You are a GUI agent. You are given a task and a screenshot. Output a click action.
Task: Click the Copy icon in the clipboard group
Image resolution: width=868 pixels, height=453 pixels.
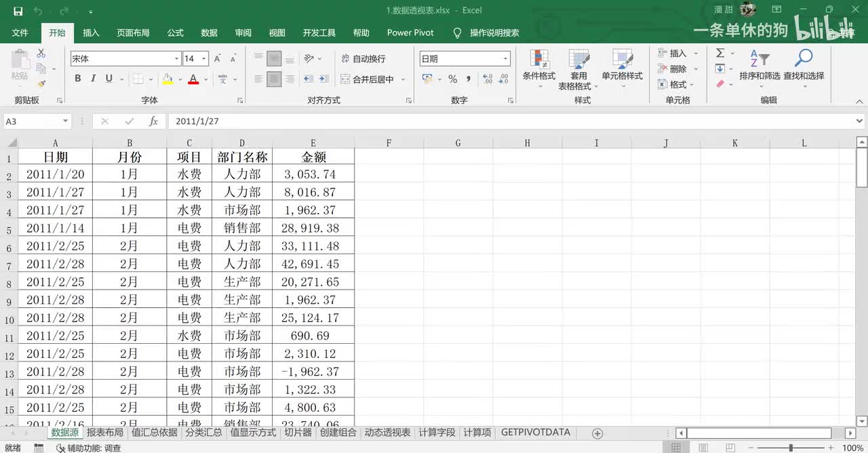tap(41, 68)
